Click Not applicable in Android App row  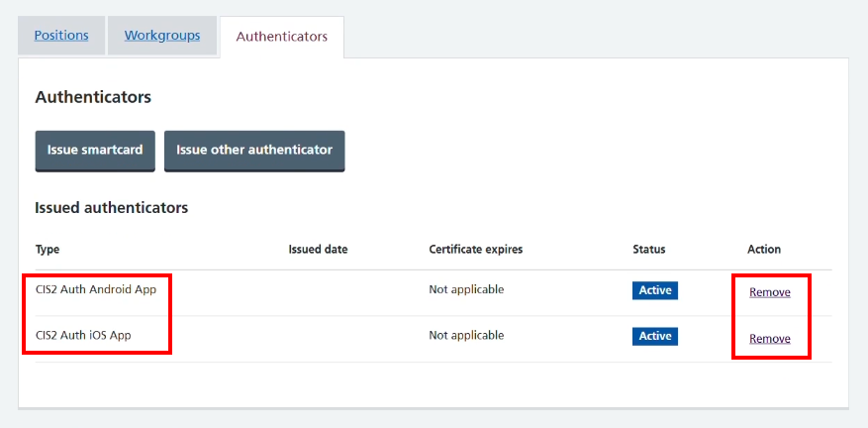tap(466, 289)
